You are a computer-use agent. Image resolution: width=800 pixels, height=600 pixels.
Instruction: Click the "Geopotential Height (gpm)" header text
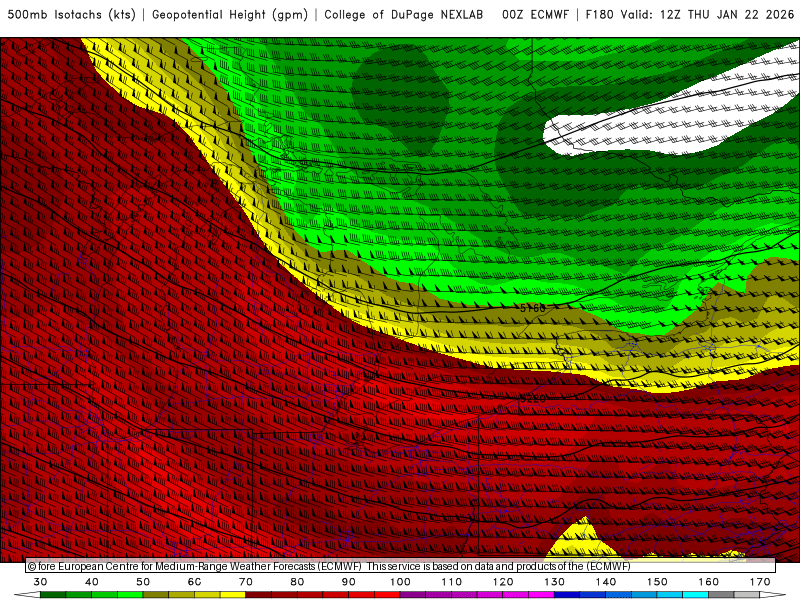pyautogui.click(x=230, y=15)
